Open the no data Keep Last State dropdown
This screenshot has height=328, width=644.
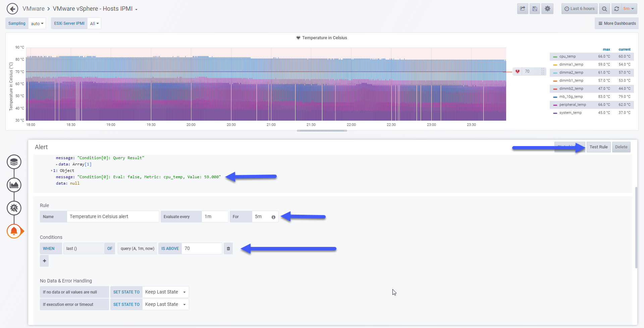pos(166,292)
